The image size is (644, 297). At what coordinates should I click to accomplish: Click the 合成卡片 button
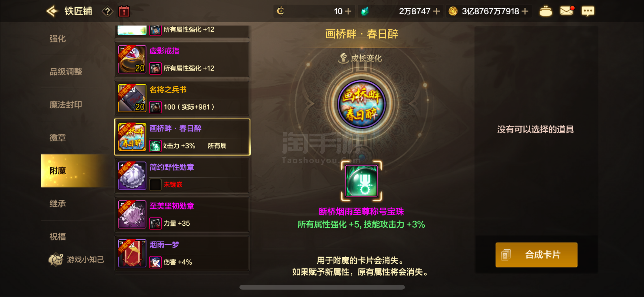(x=536, y=255)
